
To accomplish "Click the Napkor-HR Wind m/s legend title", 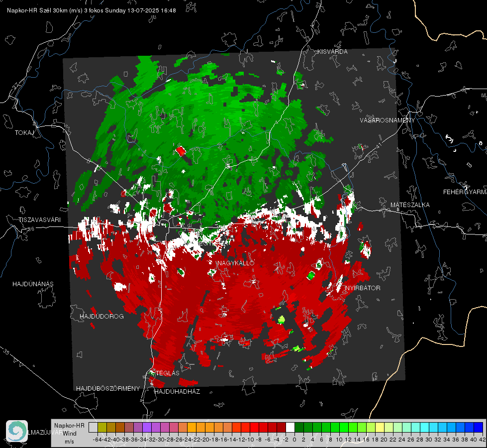I will point(69,434).
